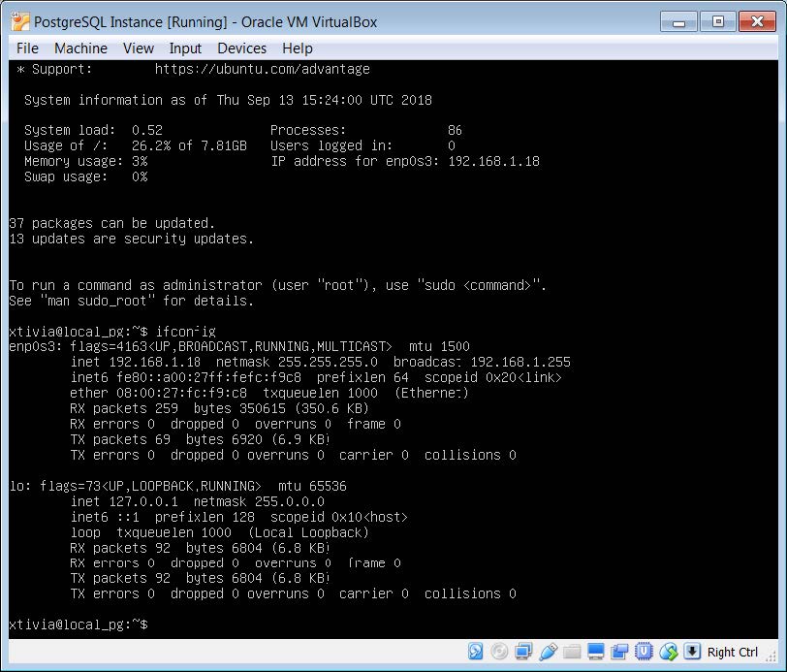Click the mouse integration globe arrow icon
The width and height of the screenshot is (787, 672).
(x=668, y=652)
